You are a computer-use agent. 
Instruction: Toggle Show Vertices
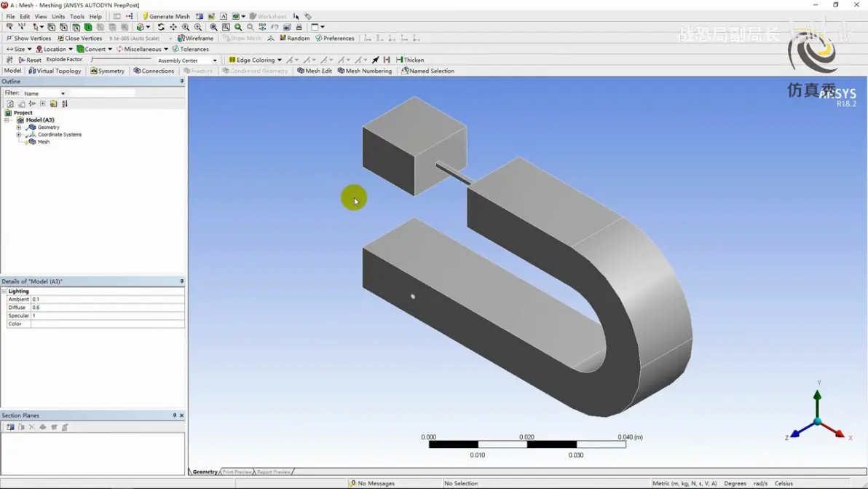point(28,38)
